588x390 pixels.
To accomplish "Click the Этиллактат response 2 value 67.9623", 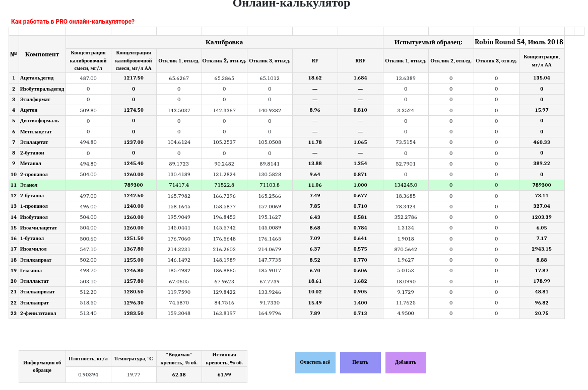I will tap(224, 281).
